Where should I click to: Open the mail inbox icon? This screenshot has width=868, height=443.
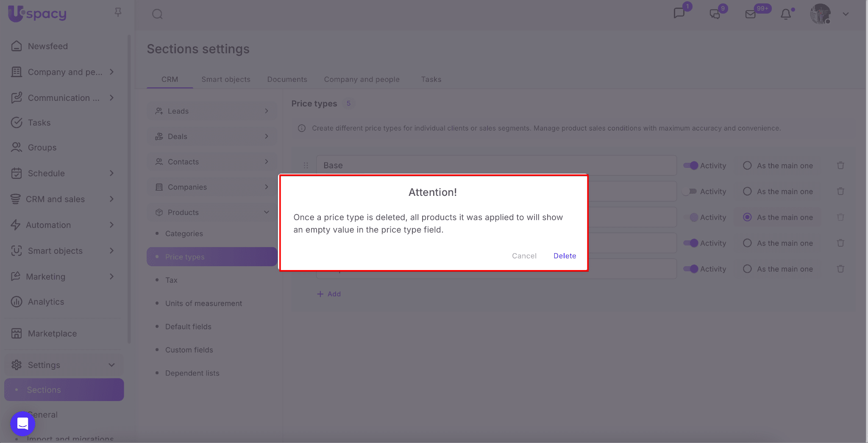pos(750,14)
